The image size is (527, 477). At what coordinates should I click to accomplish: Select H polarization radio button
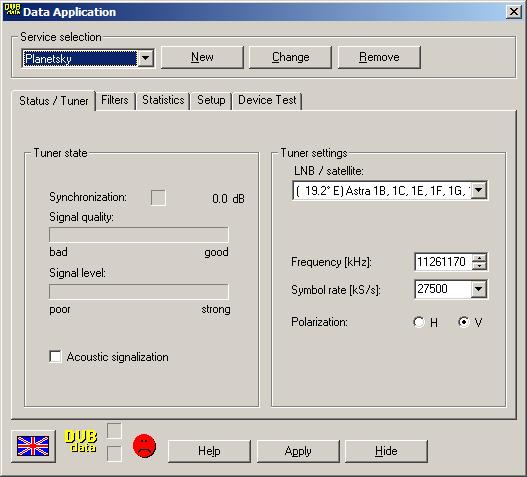(419, 322)
